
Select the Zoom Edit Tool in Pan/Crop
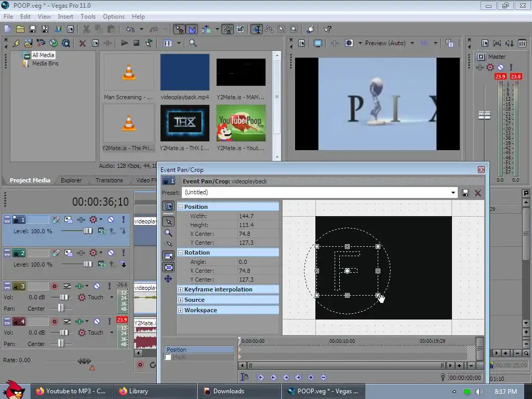point(168,233)
